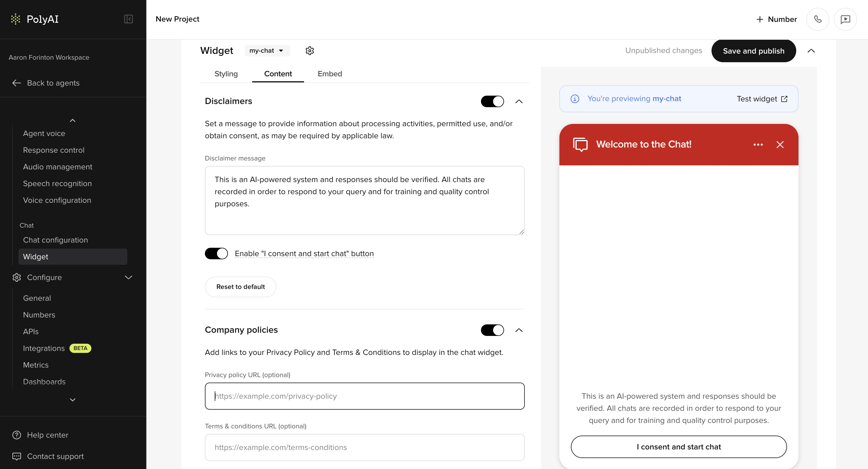Disable the Disclaimers toggle
Image resolution: width=868 pixels, height=469 pixels.
coord(492,101)
